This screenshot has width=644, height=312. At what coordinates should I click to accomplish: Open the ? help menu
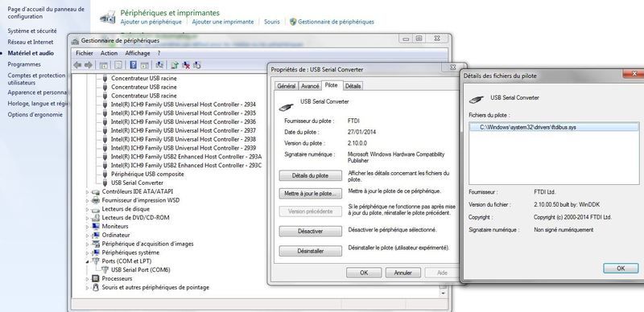point(159,53)
